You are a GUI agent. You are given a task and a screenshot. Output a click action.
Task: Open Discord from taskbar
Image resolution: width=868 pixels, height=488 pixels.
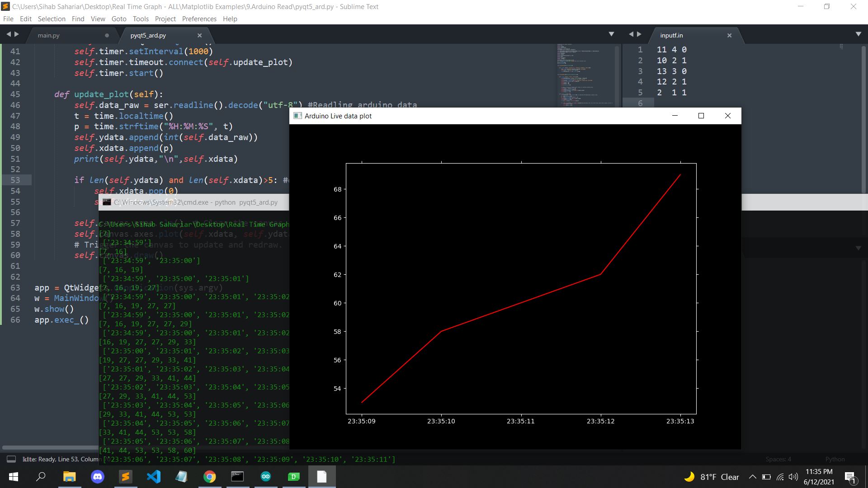97,477
